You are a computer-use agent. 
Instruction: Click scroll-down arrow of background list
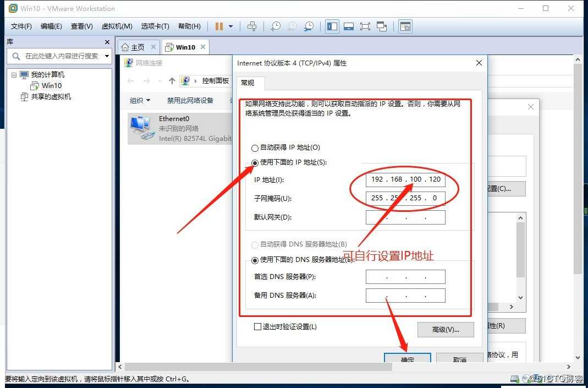[520, 298]
